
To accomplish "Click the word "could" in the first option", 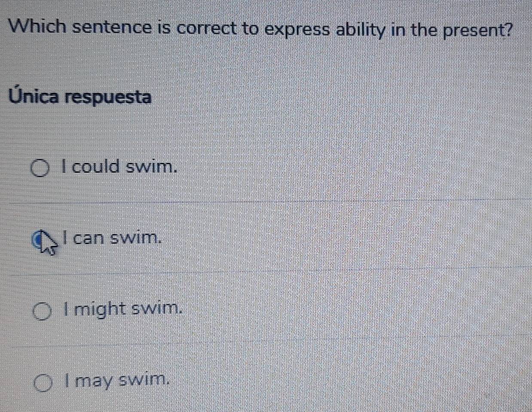I will 96,166.
